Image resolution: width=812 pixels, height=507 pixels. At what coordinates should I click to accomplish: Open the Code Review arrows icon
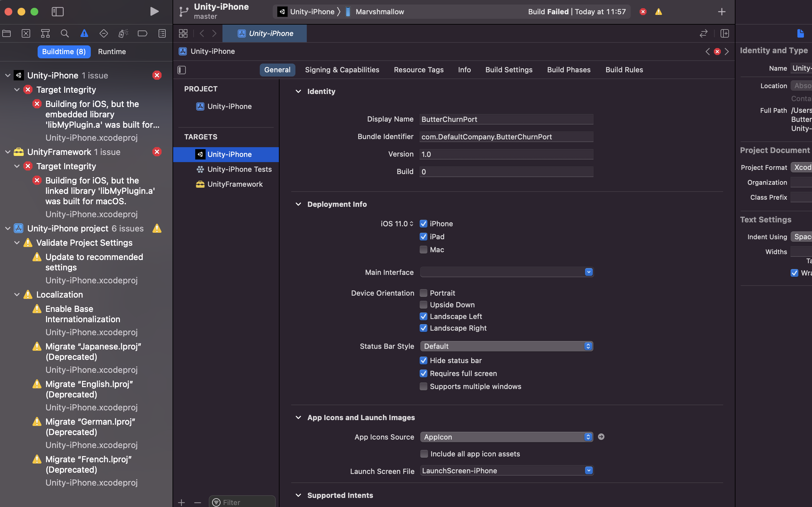pos(704,33)
